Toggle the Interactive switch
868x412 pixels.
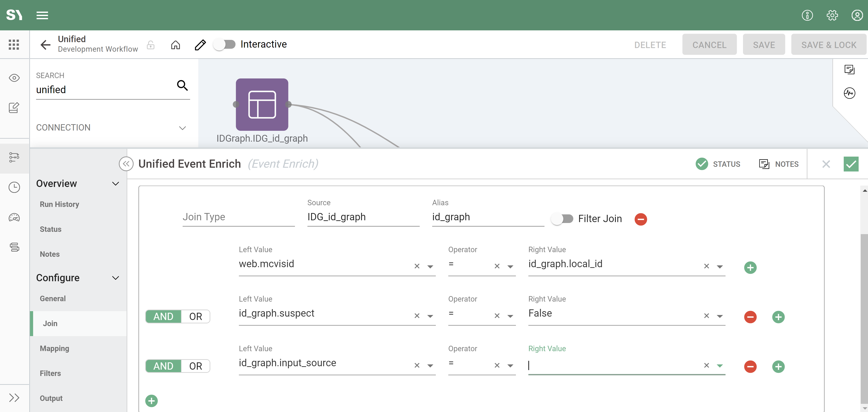coord(225,44)
